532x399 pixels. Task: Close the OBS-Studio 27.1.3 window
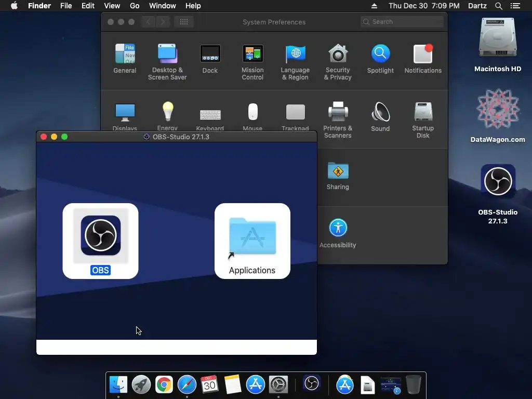(44, 137)
